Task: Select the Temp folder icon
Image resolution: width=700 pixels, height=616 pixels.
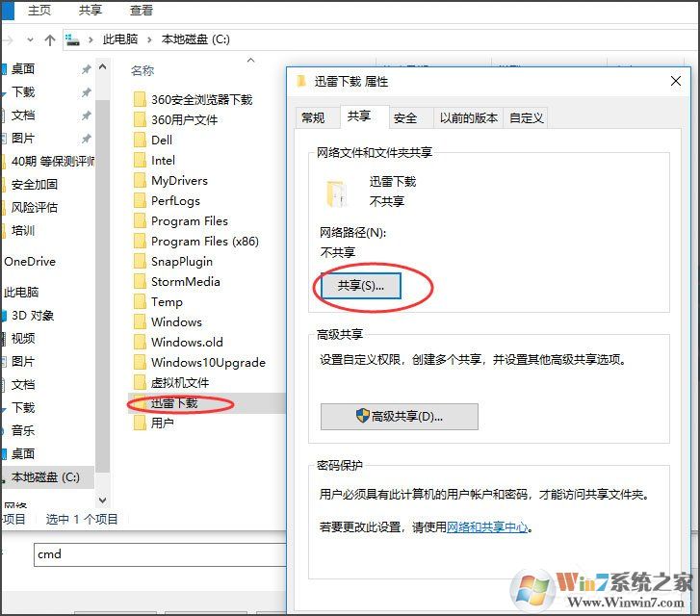Action: click(x=140, y=302)
